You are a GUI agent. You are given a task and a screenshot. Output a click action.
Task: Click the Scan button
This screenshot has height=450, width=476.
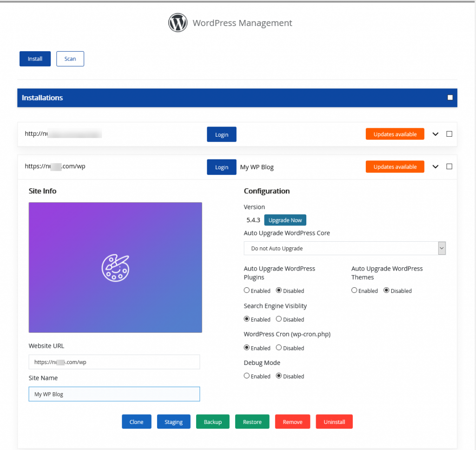(70, 59)
